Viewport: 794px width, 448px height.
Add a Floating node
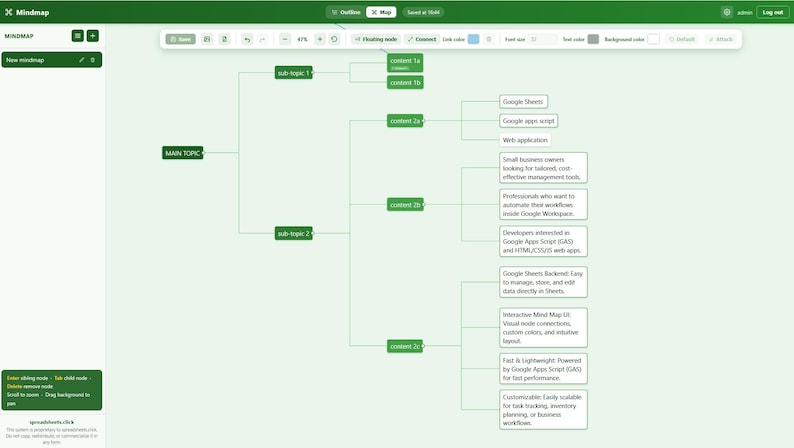pyautogui.click(x=376, y=39)
